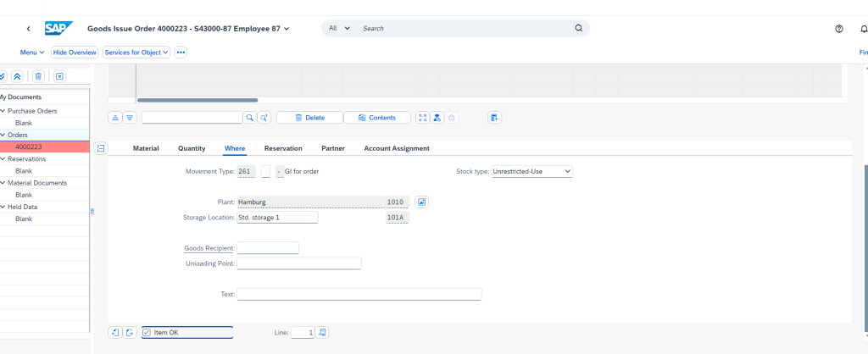Switch to the Quantity tab

click(x=192, y=148)
